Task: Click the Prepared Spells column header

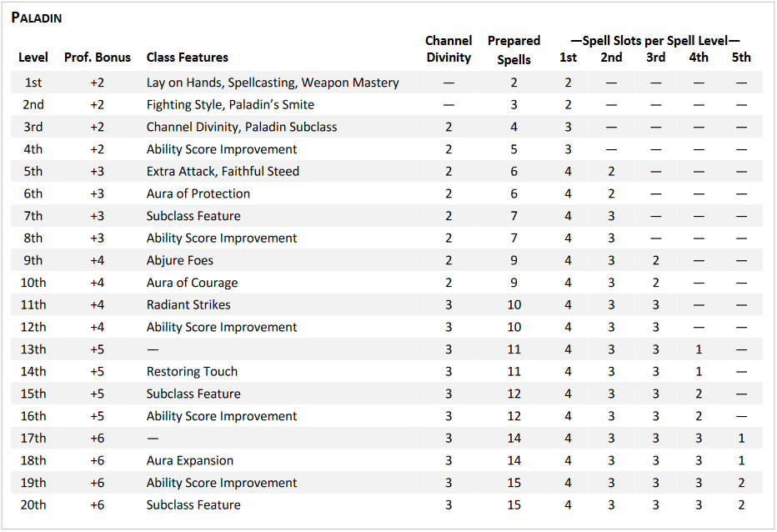Action: (514, 49)
